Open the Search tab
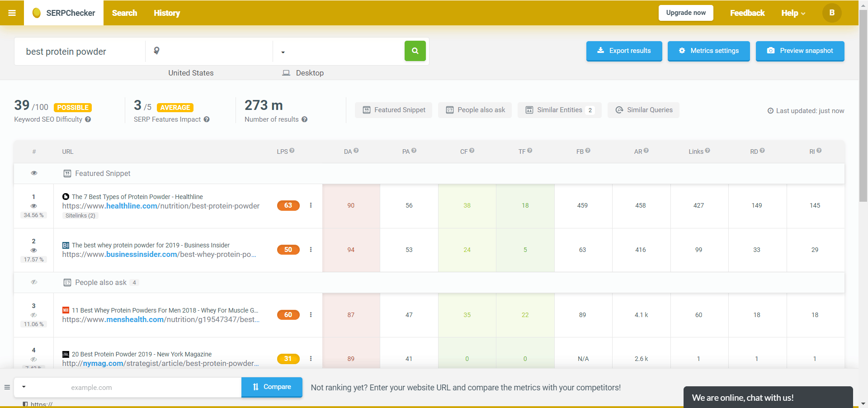The height and width of the screenshot is (408, 868). pos(124,13)
